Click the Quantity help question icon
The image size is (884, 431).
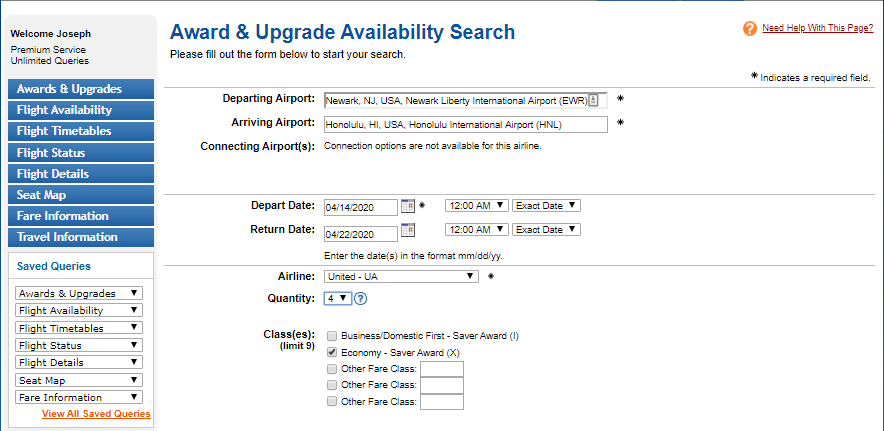[x=361, y=298]
